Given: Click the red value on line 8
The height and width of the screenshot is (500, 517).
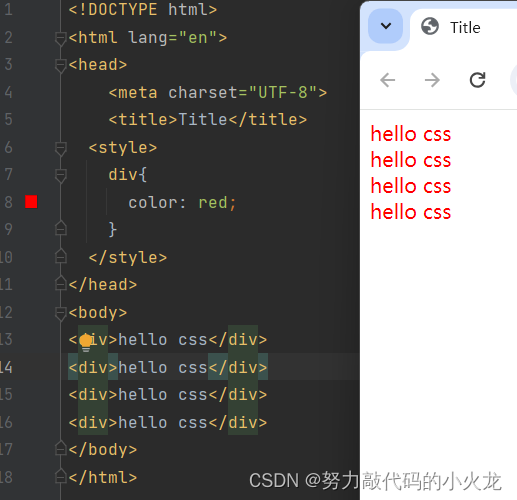Looking at the screenshot, I should point(213,203).
